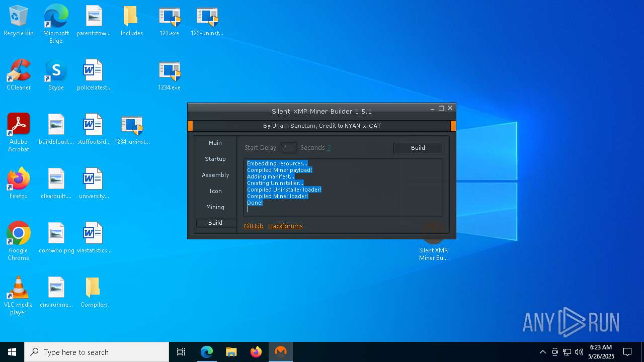Open Skype desktop shortcut

pyautogui.click(x=56, y=75)
